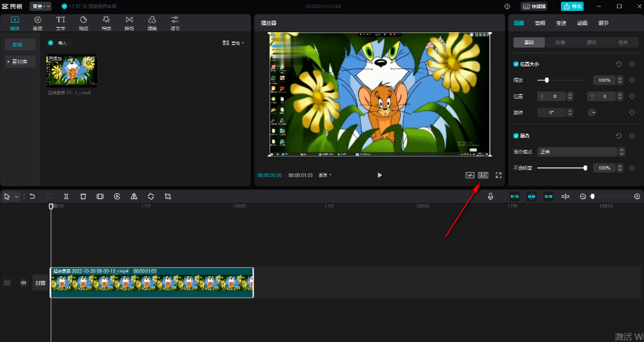Click the 导入 import button
The height and width of the screenshot is (342, 644).
[58, 43]
